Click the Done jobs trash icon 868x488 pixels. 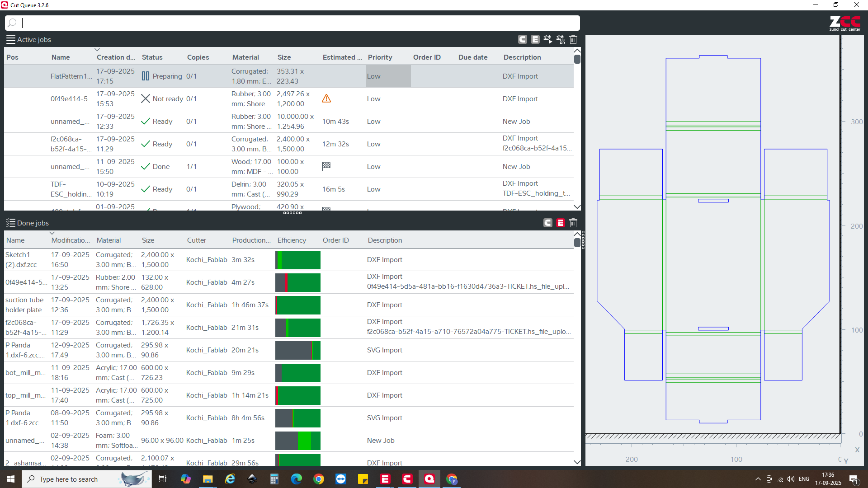(573, 223)
